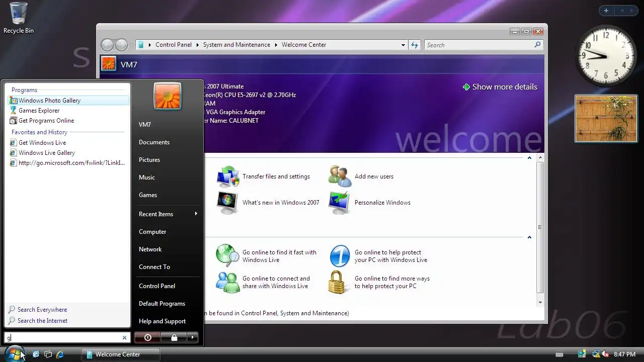Add a gadget with sidebar plus button
The width and height of the screenshot is (644, 362).
pyautogui.click(x=606, y=11)
